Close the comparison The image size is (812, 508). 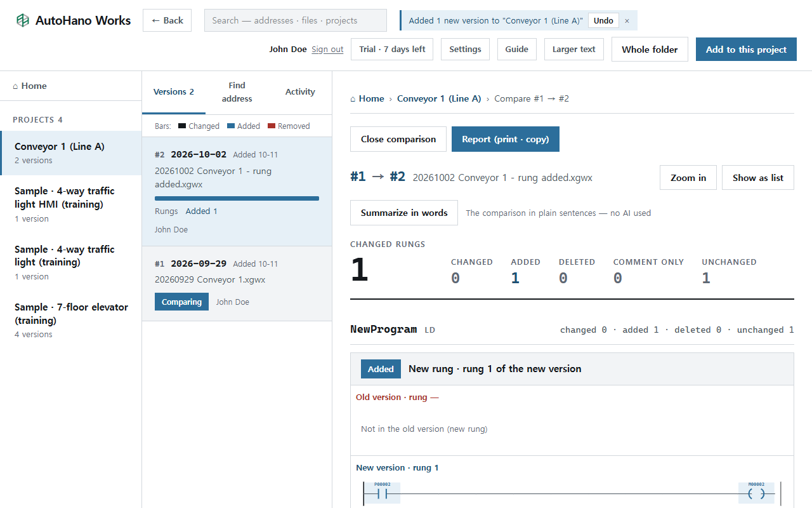pyautogui.click(x=398, y=139)
